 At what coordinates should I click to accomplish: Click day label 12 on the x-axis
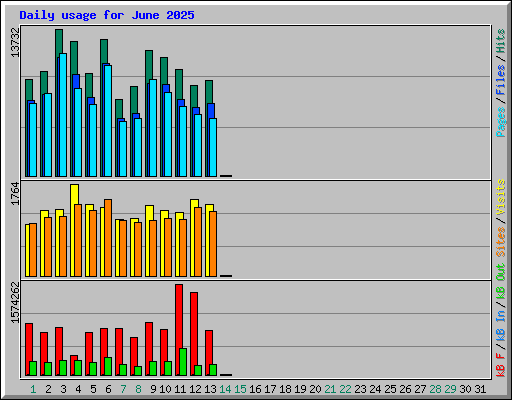[x=195, y=389]
